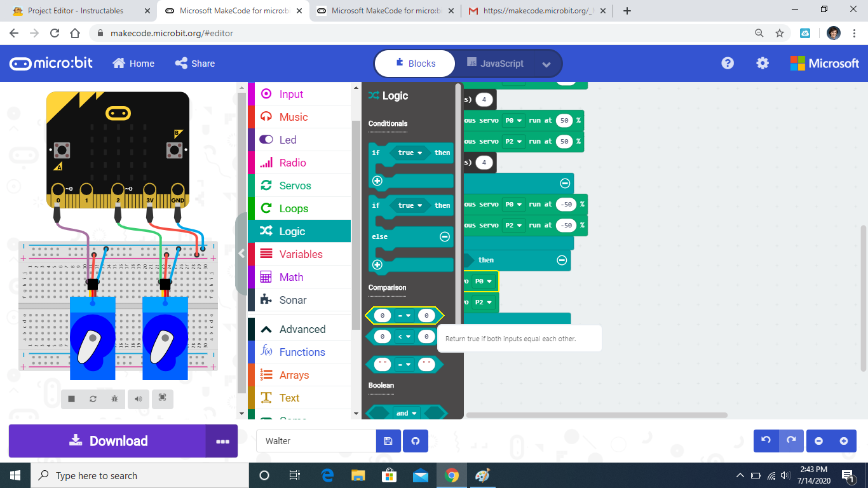The image size is (868, 488).
Task: Open the Chrome profile avatar
Action: (834, 33)
